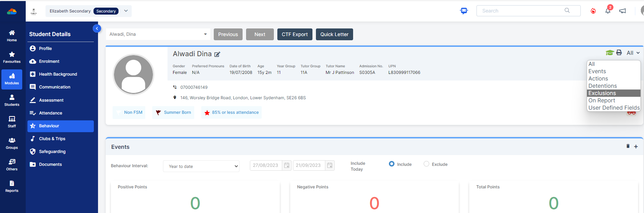Click the address 146, Worsley Bridge Road
This screenshot has height=213, width=644.
[243, 98]
